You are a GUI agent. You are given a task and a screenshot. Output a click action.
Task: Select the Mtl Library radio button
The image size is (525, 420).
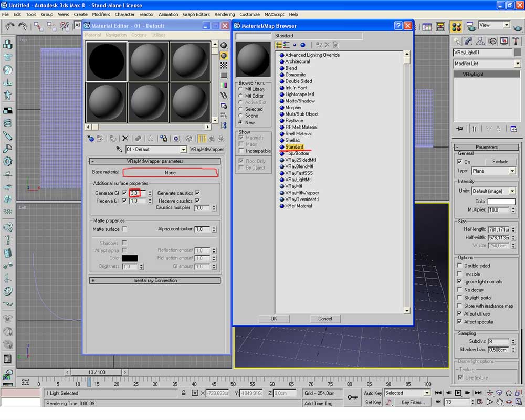coord(240,89)
